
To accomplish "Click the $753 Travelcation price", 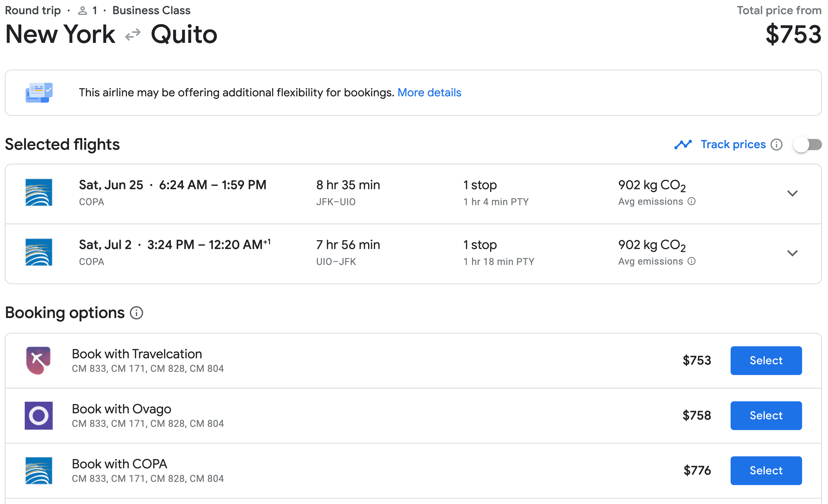I will click(x=697, y=361).
